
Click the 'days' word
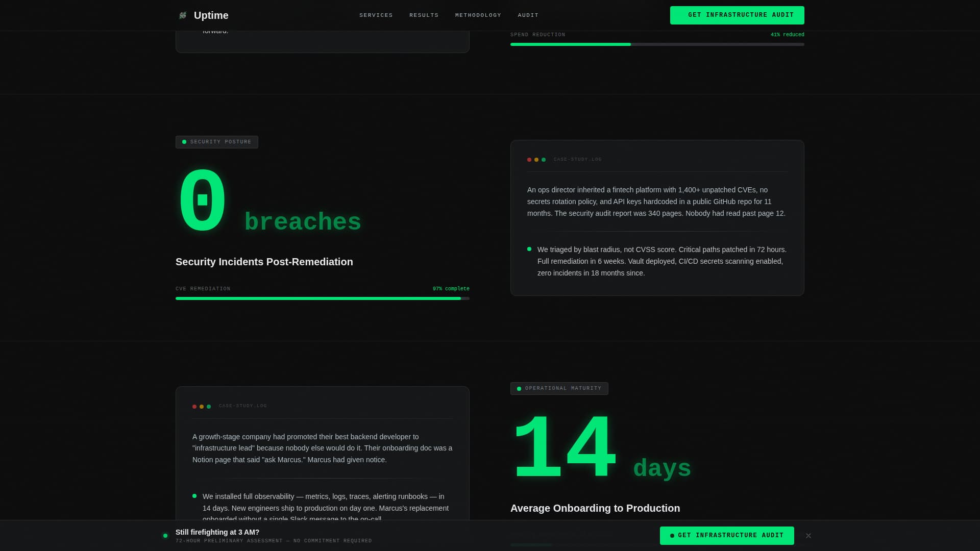tap(662, 468)
